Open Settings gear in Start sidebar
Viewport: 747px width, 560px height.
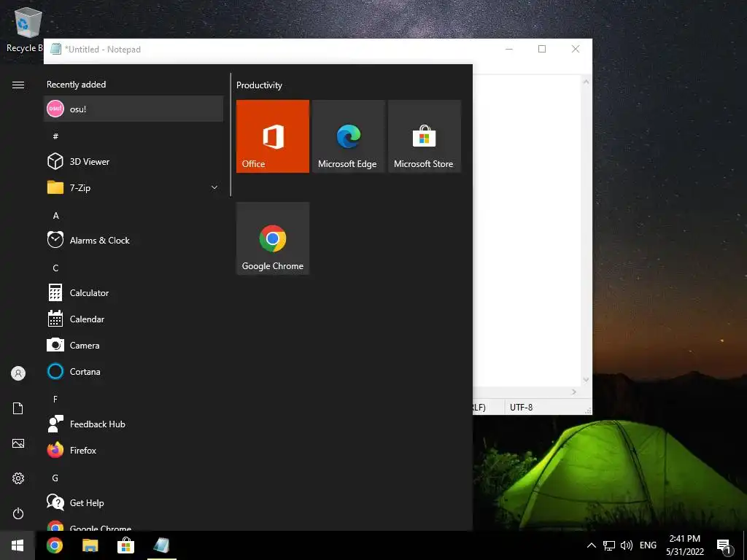(18, 478)
